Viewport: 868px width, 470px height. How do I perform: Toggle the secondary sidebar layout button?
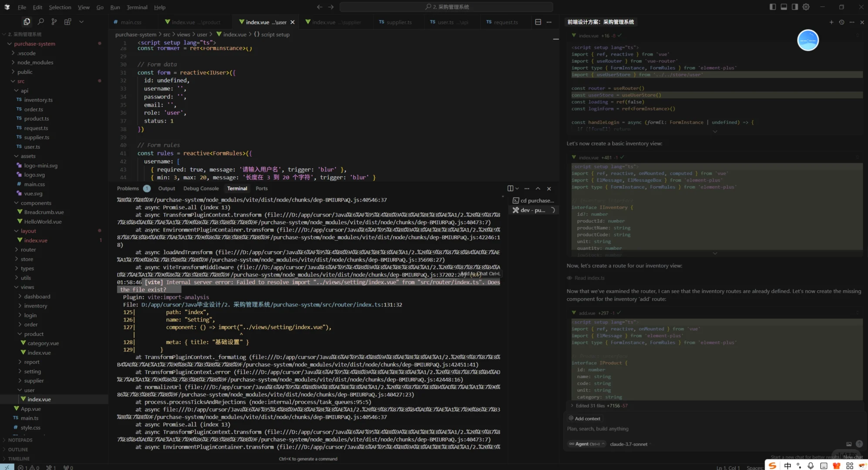(795, 7)
